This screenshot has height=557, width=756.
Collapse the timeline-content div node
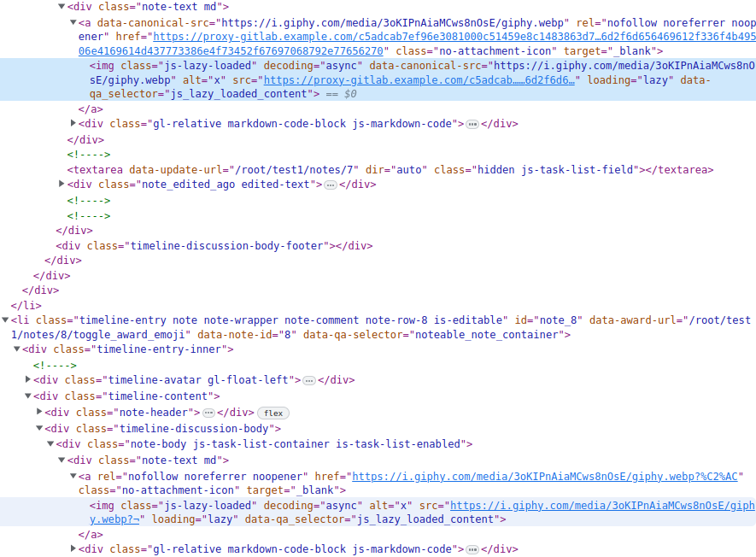point(28,396)
